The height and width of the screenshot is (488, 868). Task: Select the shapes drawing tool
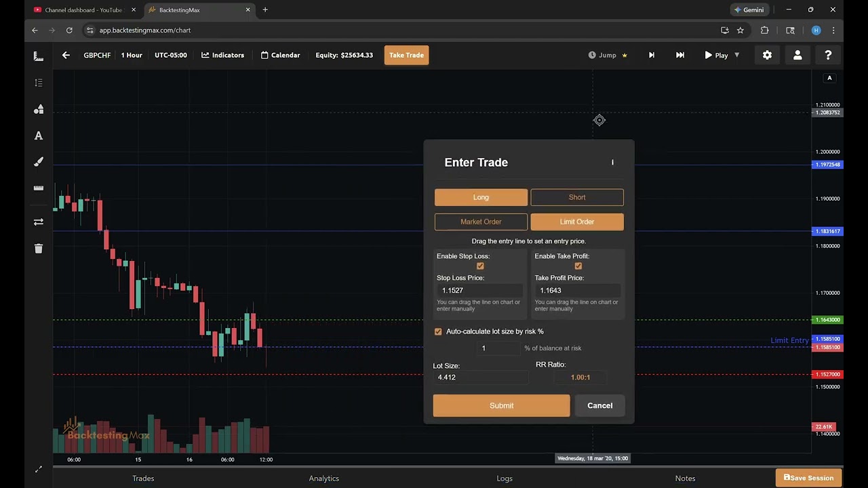pyautogui.click(x=39, y=109)
